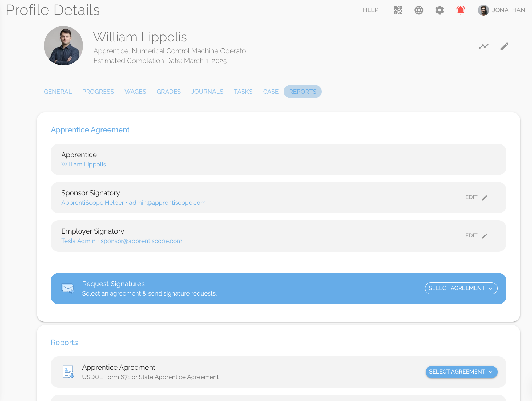Expand the agreement chooser chevron under Reports
This screenshot has width=532, height=401.
tap(491, 372)
